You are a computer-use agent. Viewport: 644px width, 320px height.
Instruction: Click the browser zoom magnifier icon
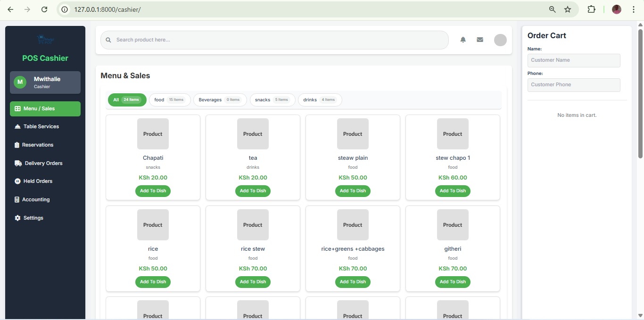coord(553,9)
